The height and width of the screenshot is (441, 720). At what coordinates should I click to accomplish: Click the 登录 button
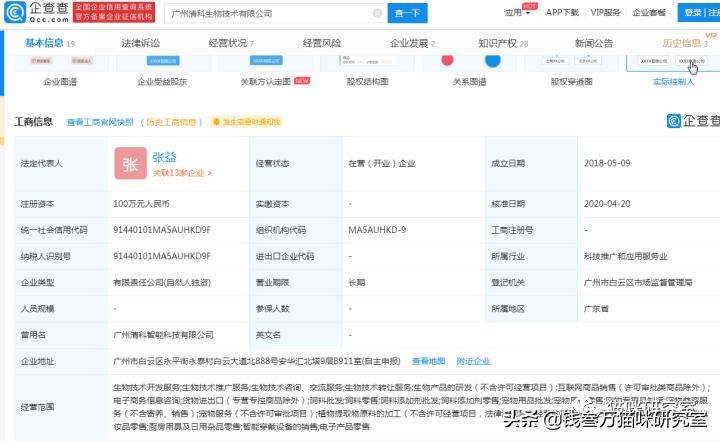tap(692, 13)
